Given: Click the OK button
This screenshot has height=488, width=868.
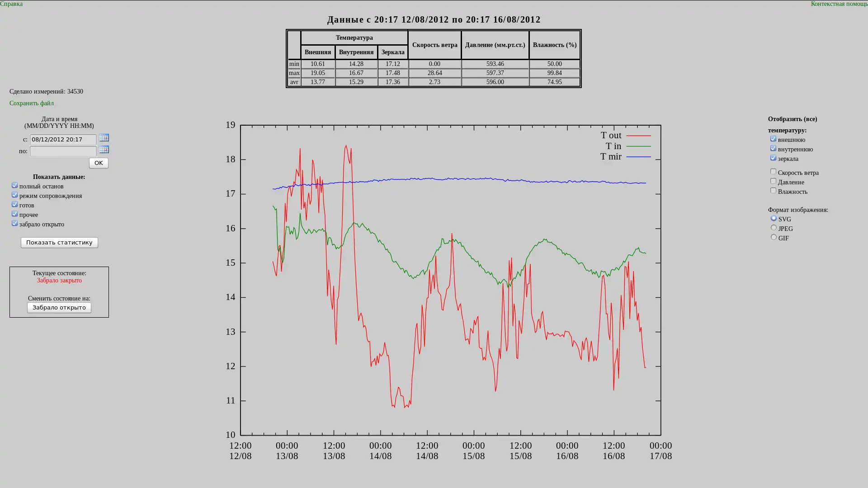Looking at the screenshot, I should click(99, 163).
